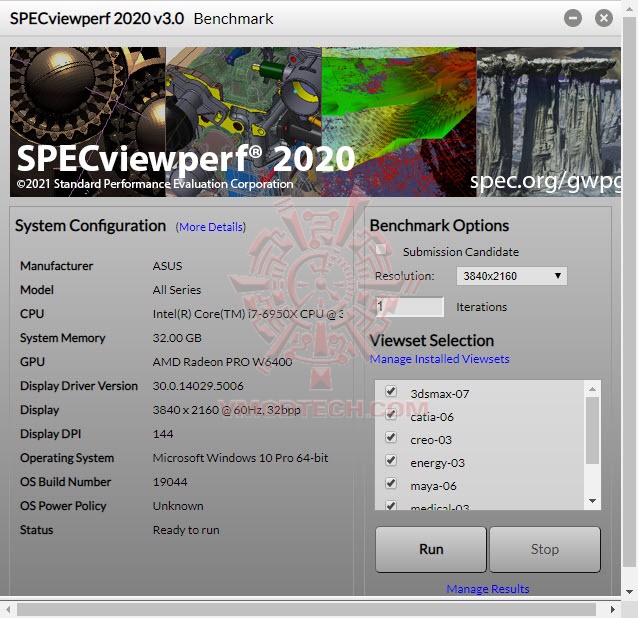Click the SPECviewperf 2020 banner image
The width and height of the screenshot is (638, 618).
point(315,122)
